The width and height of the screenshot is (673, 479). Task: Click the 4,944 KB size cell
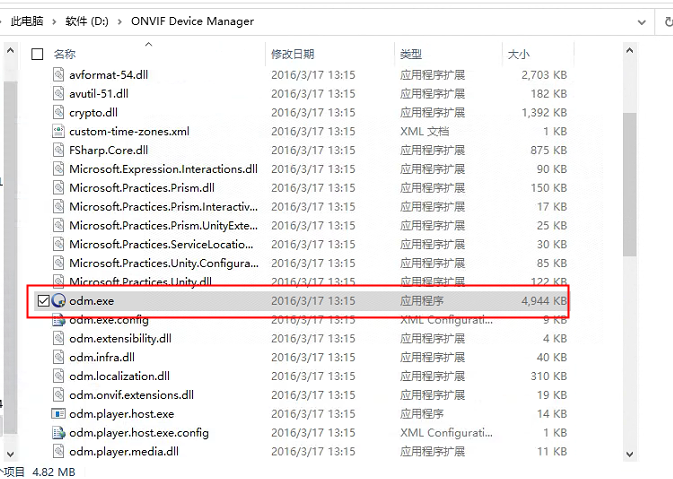click(x=544, y=301)
